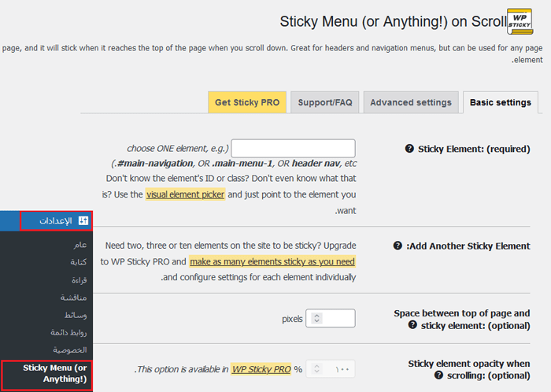Viewport: 551px width, 392px height.
Task: Click the settings sliders icon in sidebar
Action: tap(83, 220)
